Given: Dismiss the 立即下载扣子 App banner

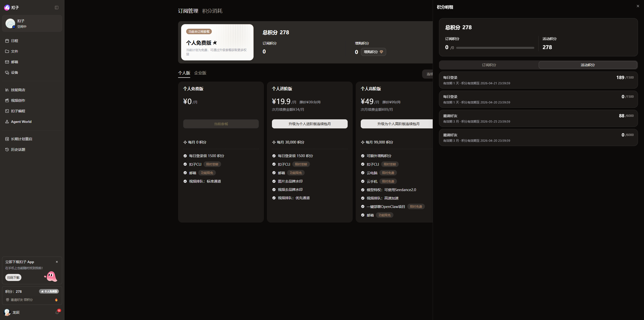Looking at the screenshot, I should pos(57,262).
